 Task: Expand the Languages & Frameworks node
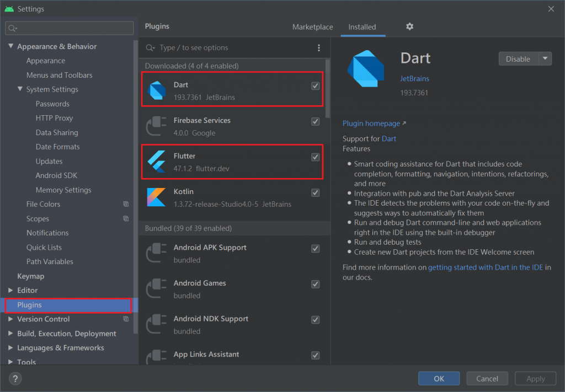(11, 348)
